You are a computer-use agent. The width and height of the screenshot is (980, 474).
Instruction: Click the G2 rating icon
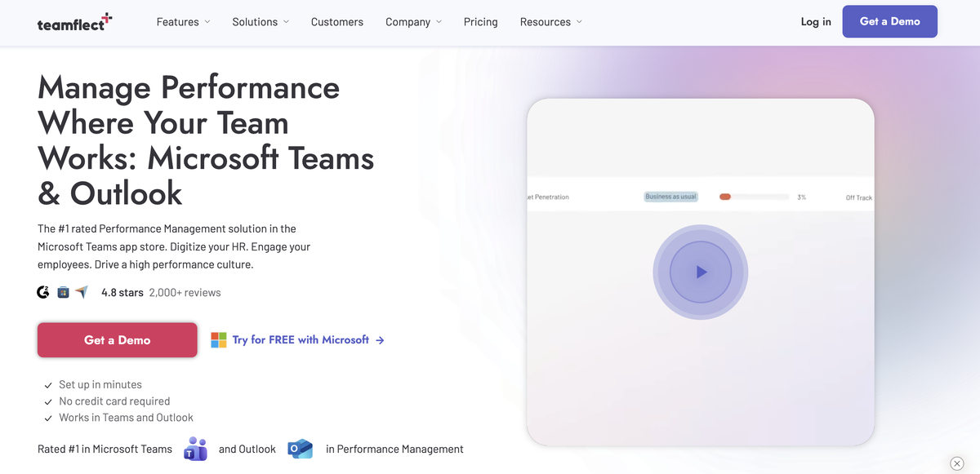coord(43,292)
